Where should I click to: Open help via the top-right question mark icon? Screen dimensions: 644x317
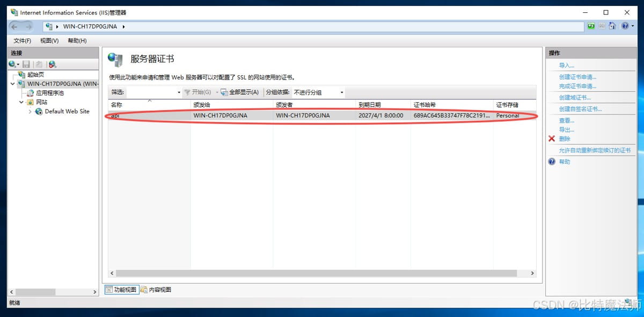(x=625, y=26)
